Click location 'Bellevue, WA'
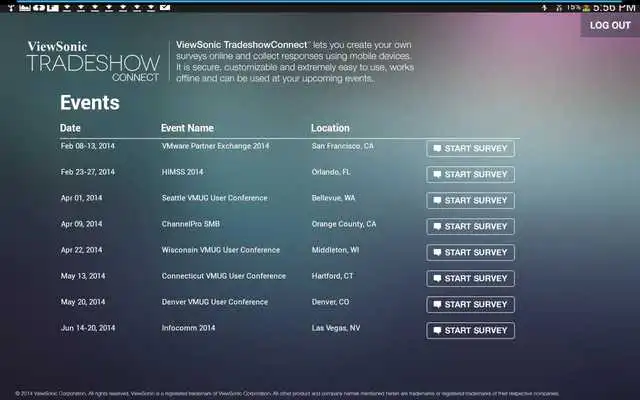Screen dimensions: 640x400 coord(333,198)
